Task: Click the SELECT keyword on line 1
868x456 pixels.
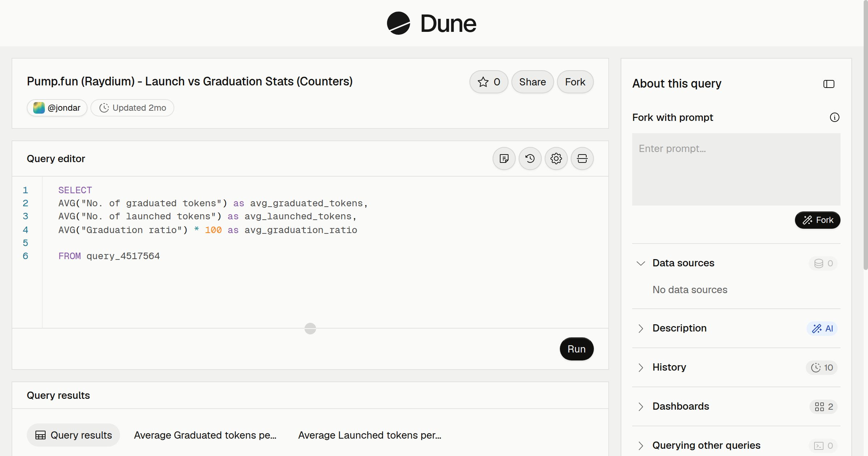Action: (75, 190)
